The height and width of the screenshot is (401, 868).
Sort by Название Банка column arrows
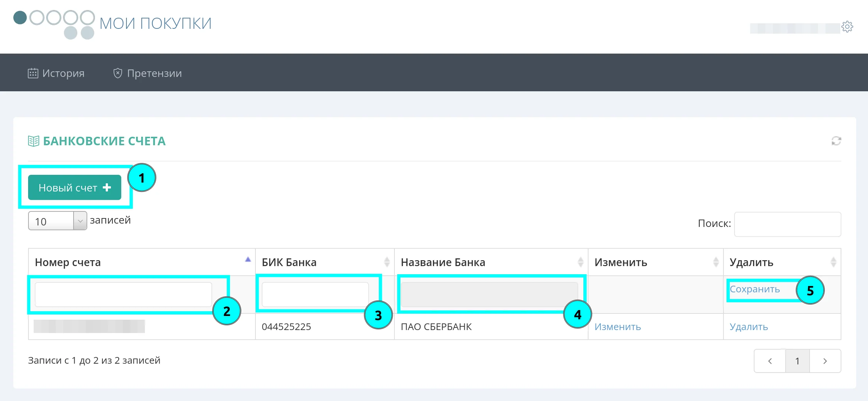[580, 262]
